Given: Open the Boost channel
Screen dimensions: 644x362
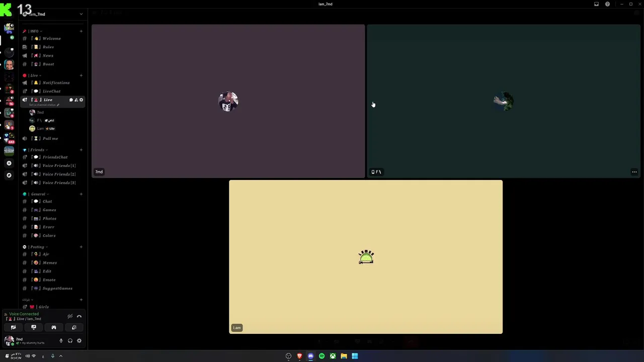Looking at the screenshot, I should pos(52,64).
